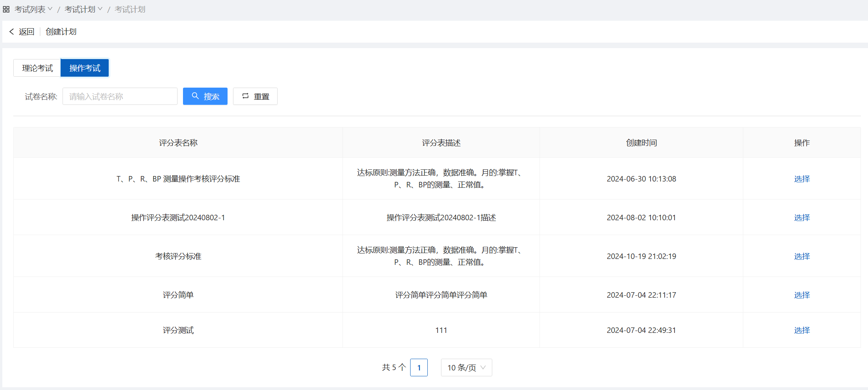Image resolution: width=868 pixels, height=390 pixels.
Task: Open the 10 条/页 page size dropdown
Action: point(466,368)
